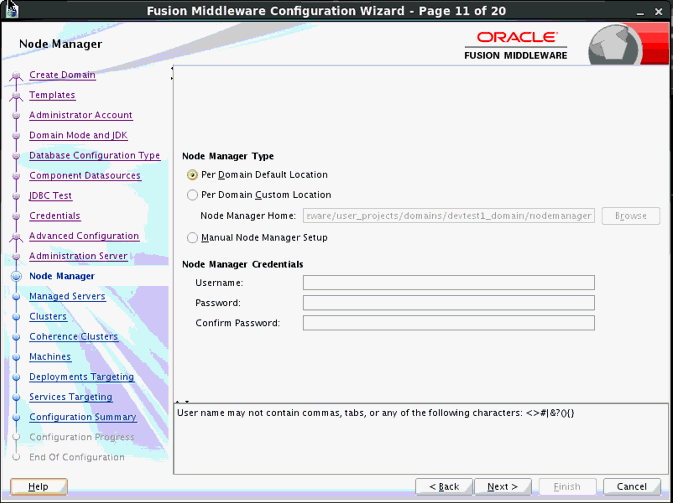
Task: Click the message pane collapse arrows
Action: coord(183,402)
